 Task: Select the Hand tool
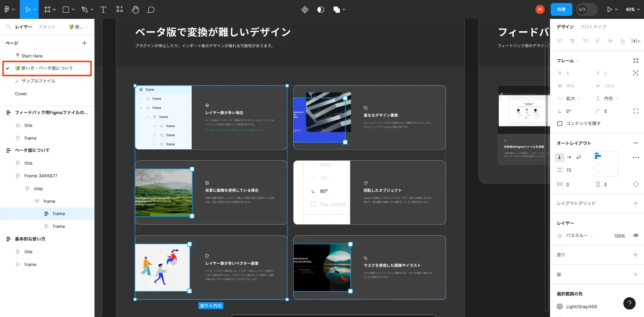[x=135, y=9]
